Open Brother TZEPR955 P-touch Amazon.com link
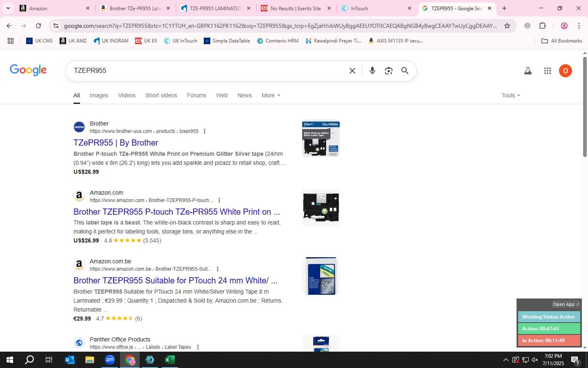The image size is (588, 368). (177, 212)
